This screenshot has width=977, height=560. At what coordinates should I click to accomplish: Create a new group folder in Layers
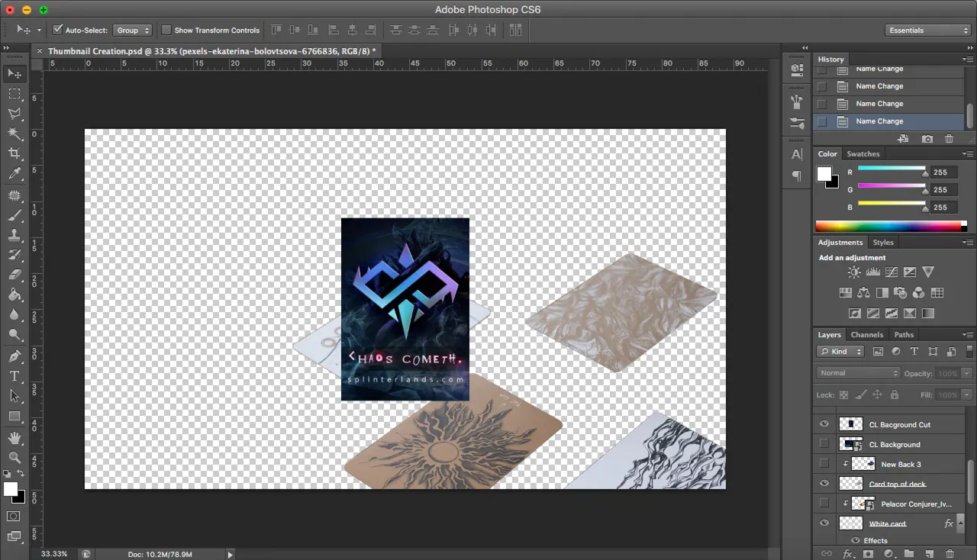(x=909, y=554)
